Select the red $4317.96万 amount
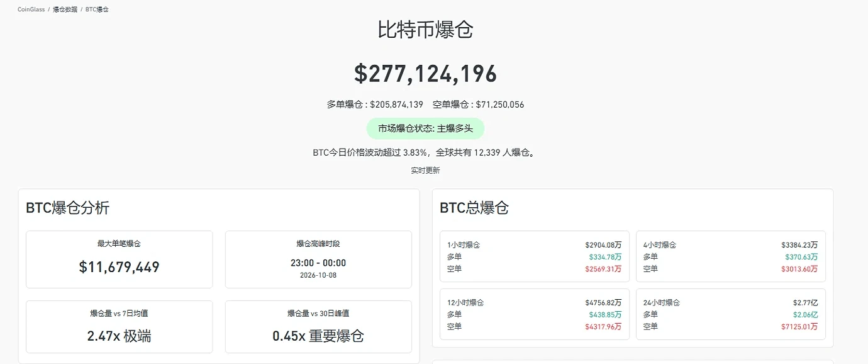Viewport: 868px width, 364px height. (x=603, y=327)
